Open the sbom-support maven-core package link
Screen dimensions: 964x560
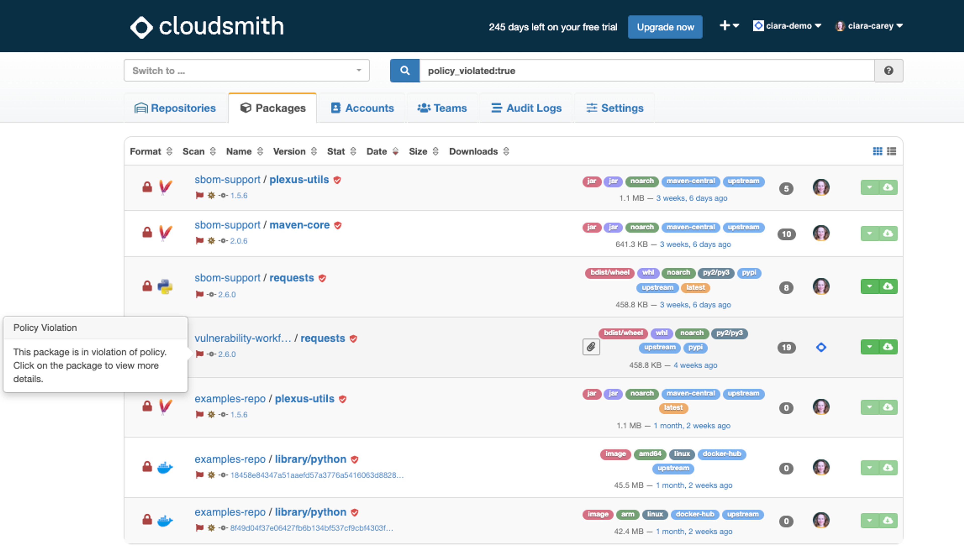(x=299, y=225)
